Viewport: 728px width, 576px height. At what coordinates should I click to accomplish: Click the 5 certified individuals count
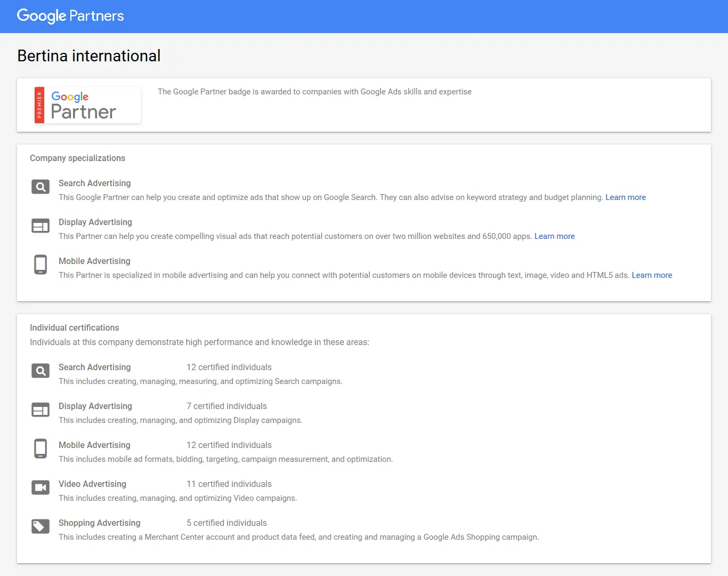(x=227, y=523)
